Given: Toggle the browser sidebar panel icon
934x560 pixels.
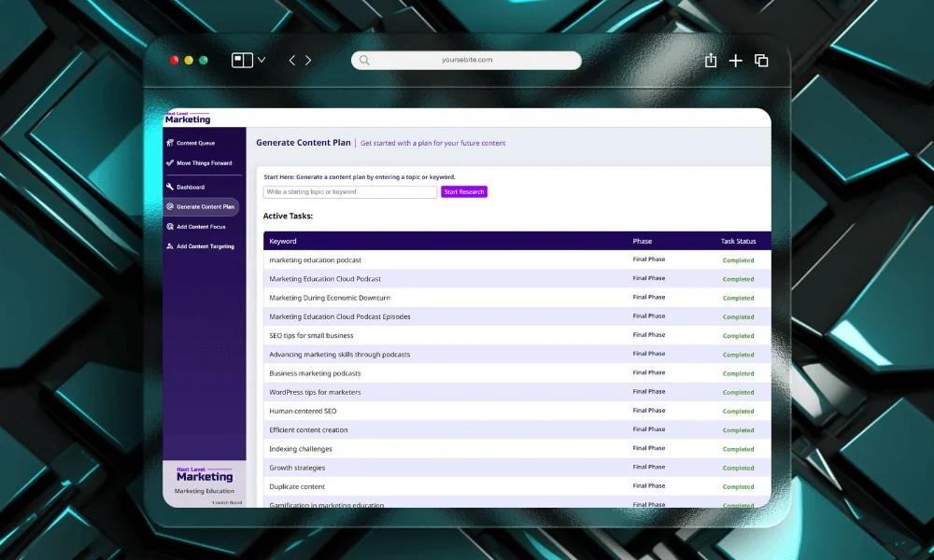Looking at the screenshot, I should (x=242, y=60).
